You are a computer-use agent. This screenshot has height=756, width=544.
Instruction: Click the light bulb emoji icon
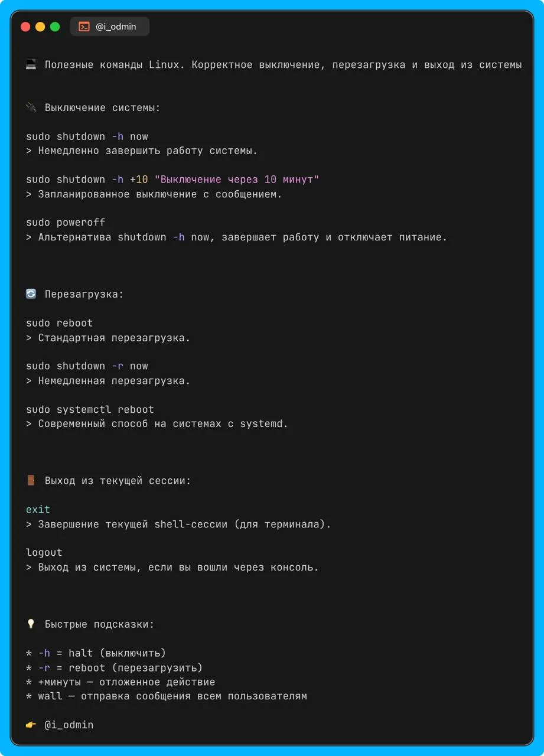pyautogui.click(x=31, y=624)
